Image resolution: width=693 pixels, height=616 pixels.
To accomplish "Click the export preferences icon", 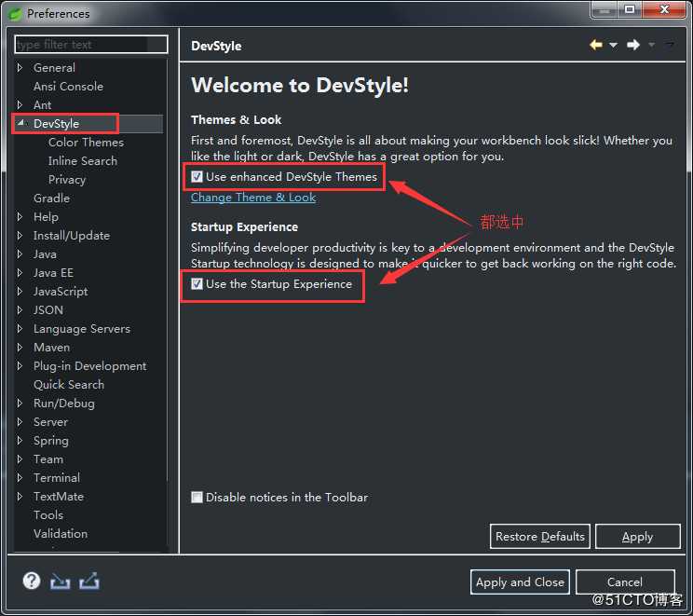I will tap(89, 582).
